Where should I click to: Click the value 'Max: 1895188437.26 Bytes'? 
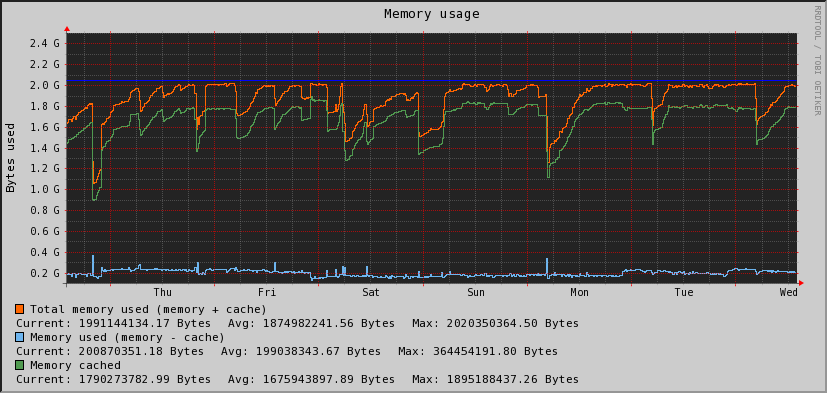(495, 379)
